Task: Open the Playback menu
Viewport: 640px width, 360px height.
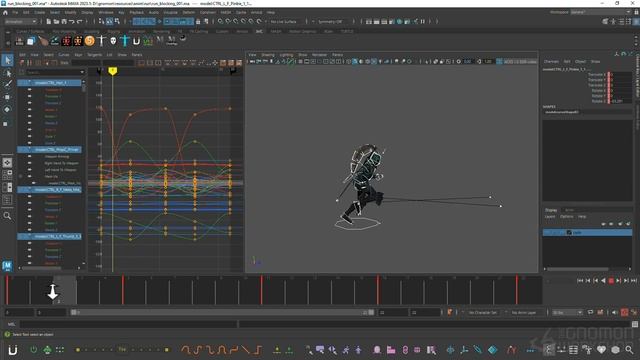Action: 136,12
